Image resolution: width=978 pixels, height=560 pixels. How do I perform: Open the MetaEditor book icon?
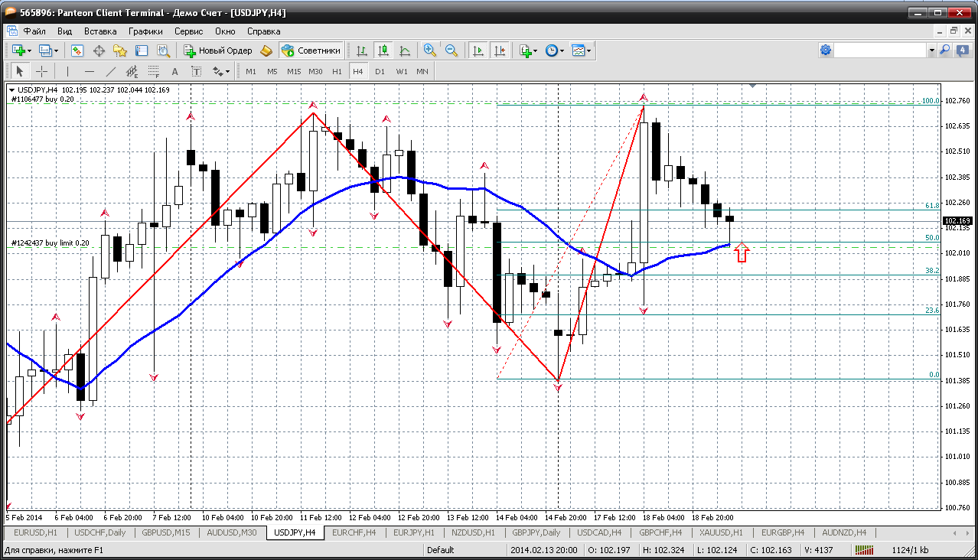click(x=266, y=50)
